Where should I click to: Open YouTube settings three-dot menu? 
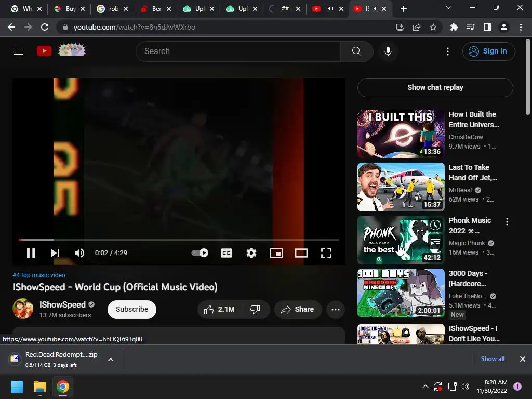point(448,51)
